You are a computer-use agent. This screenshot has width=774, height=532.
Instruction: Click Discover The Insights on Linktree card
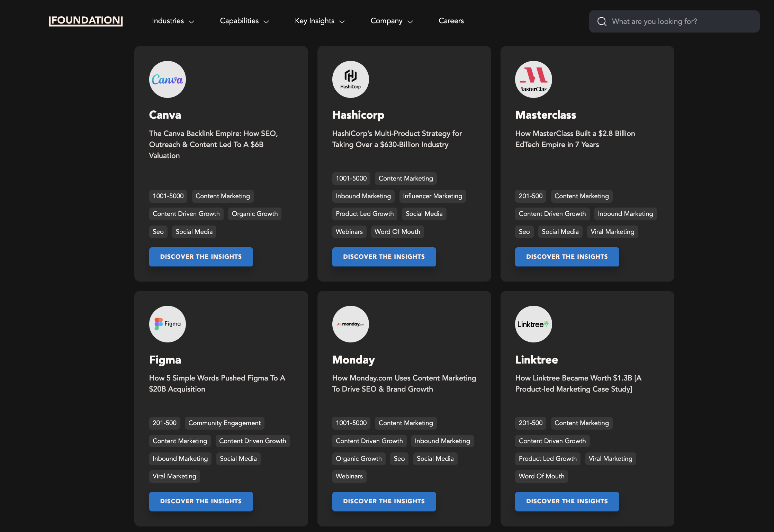click(x=567, y=501)
